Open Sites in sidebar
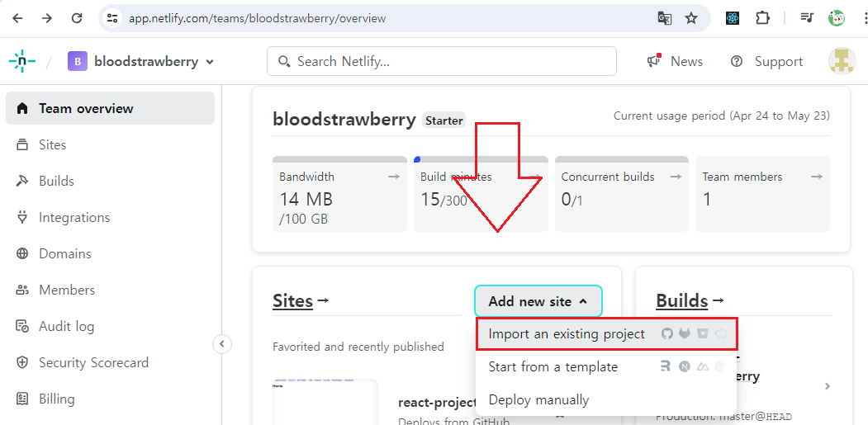The height and width of the screenshot is (425, 868). (110, 145)
